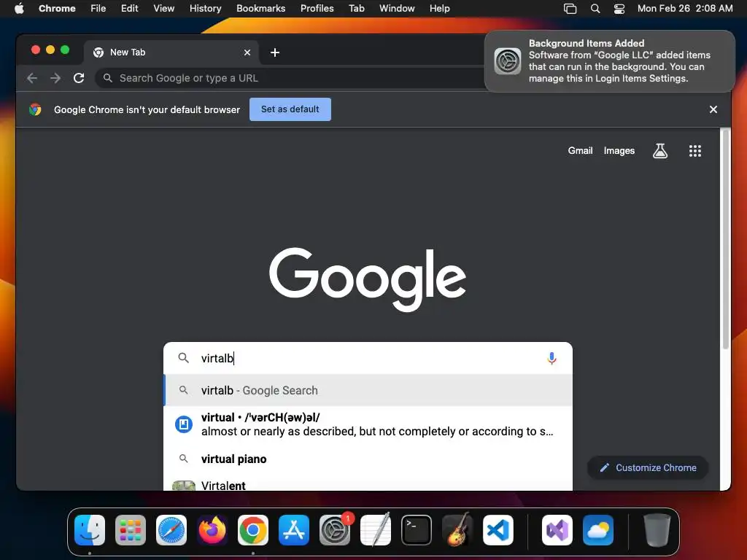Open the Chrome app menu

(57, 9)
